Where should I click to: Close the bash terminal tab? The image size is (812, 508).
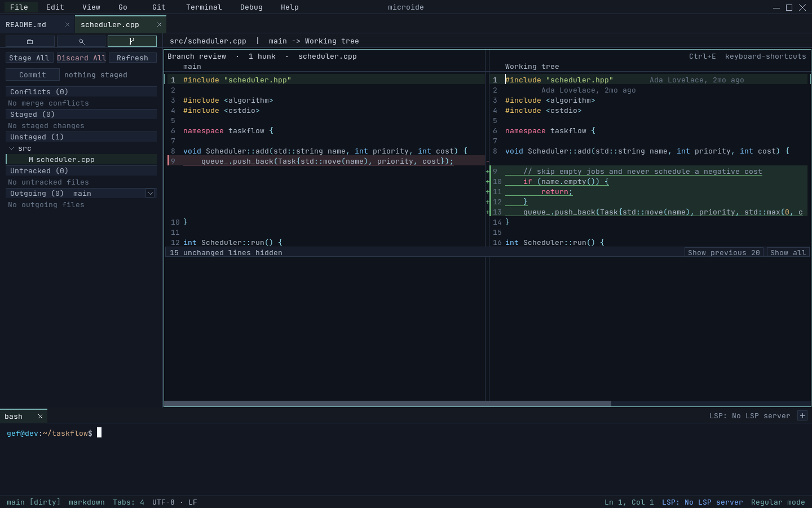click(40, 417)
